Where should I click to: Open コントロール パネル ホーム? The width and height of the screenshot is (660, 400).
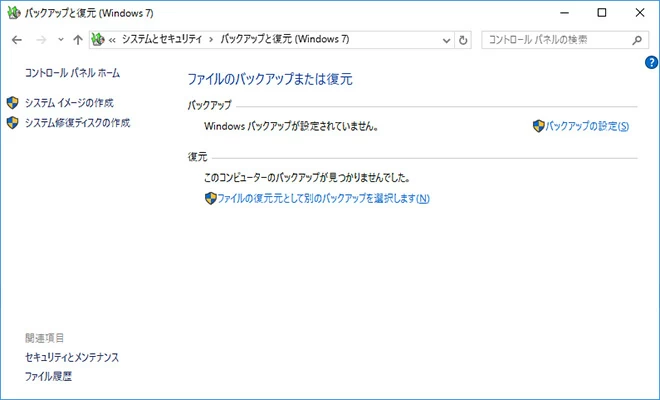(x=72, y=73)
